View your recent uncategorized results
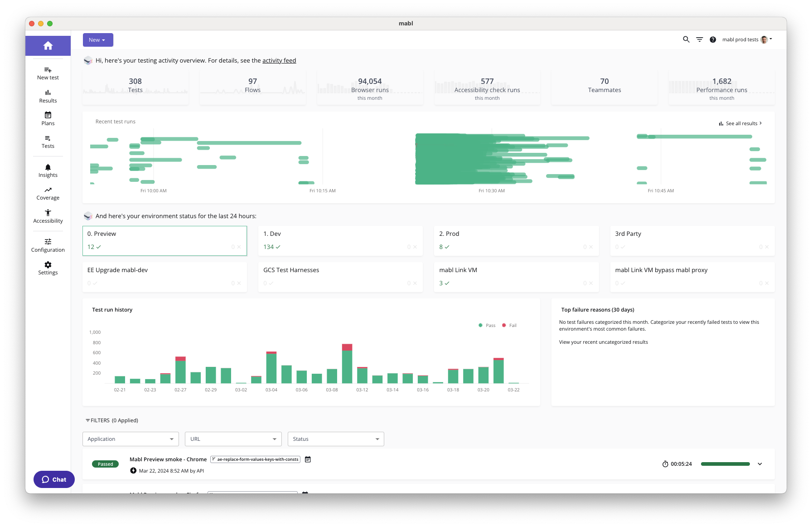 [x=604, y=342]
